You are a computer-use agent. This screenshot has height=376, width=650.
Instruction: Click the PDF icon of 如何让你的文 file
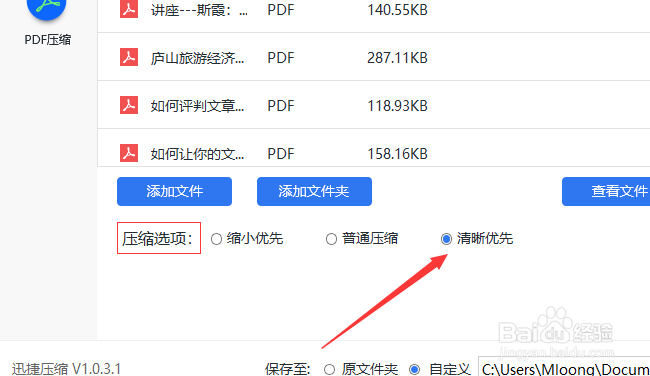129,153
